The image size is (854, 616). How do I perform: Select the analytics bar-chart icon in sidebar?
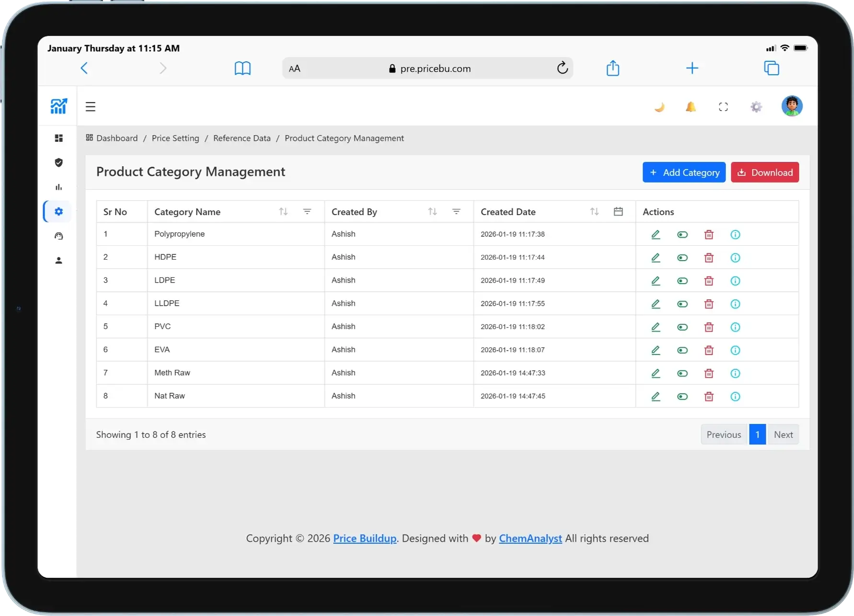click(x=58, y=187)
